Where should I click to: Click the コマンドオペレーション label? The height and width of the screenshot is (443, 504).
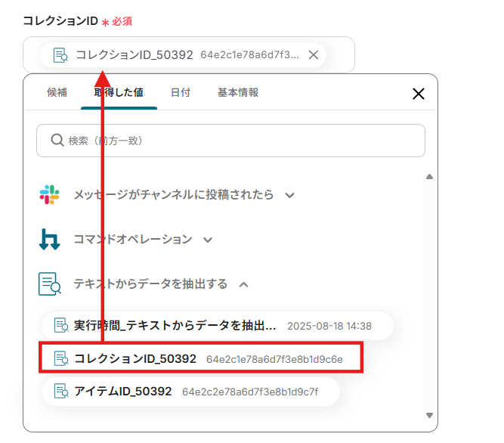tap(133, 239)
